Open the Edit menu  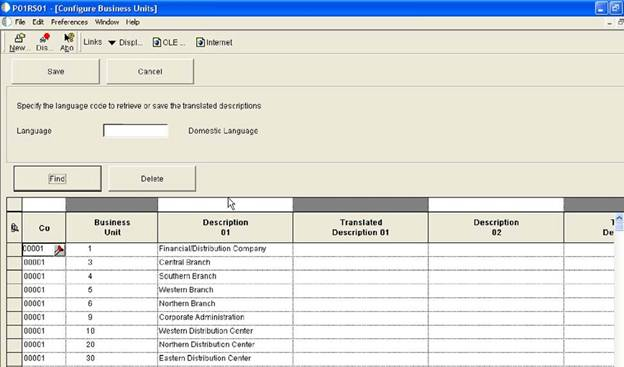click(x=38, y=22)
